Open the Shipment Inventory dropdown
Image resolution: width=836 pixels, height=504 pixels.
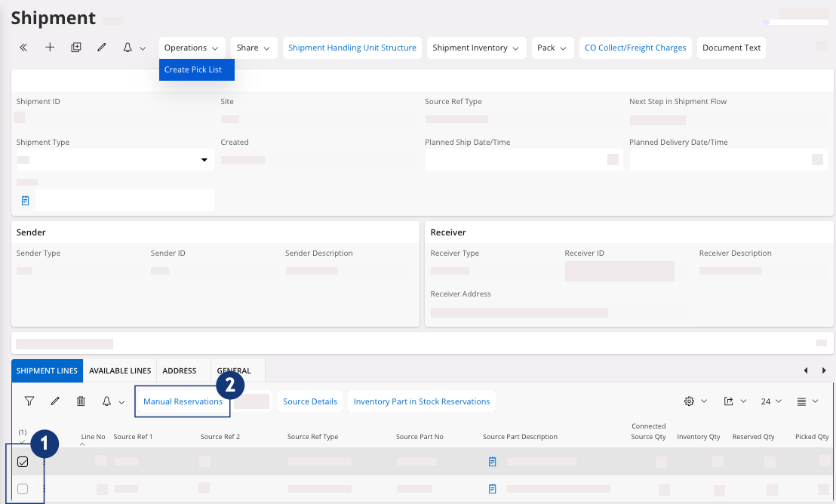click(475, 48)
